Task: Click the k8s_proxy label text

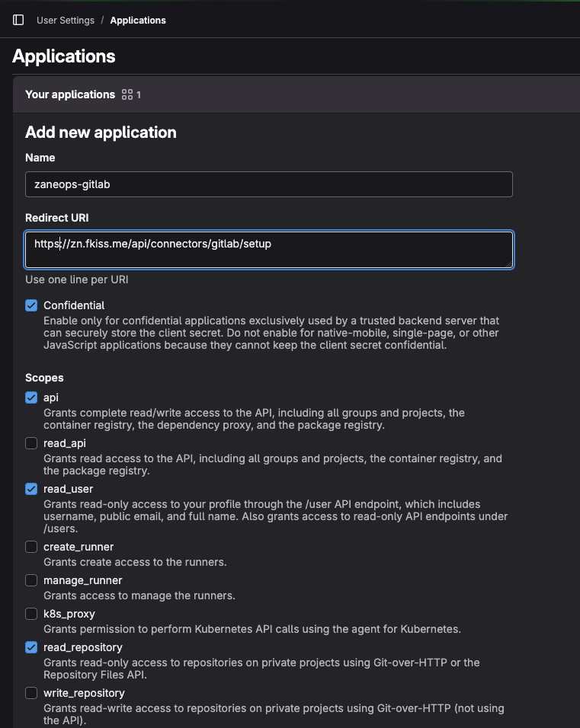Action: (69, 614)
